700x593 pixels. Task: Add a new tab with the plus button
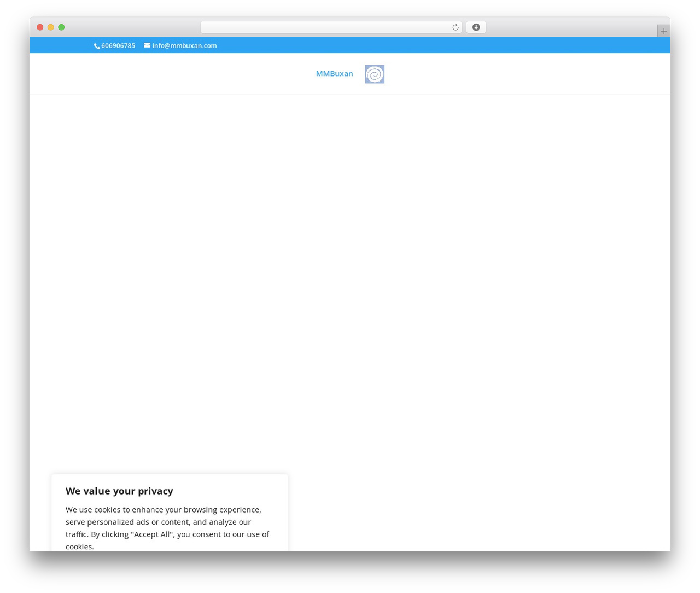tap(663, 31)
